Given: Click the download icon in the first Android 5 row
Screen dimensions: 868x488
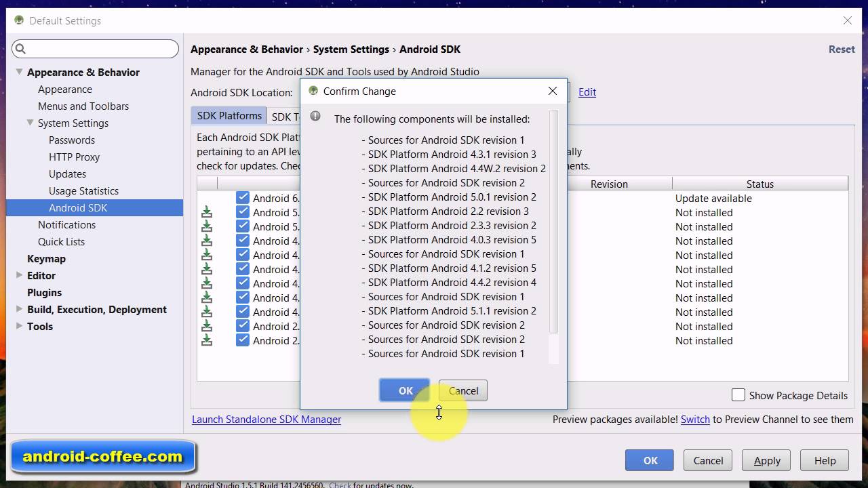Looking at the screenshot, I should (207, 212).
